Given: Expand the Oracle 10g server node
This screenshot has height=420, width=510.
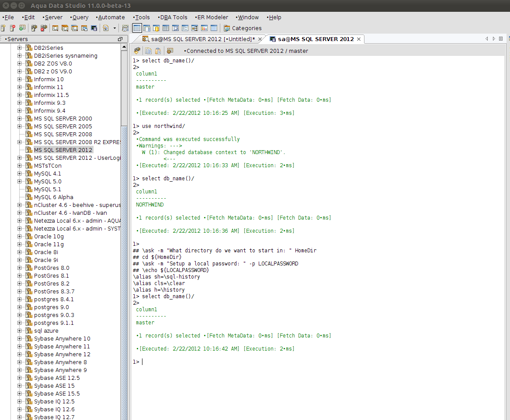Looking at the screenshot, I should [x=20, y=237].
